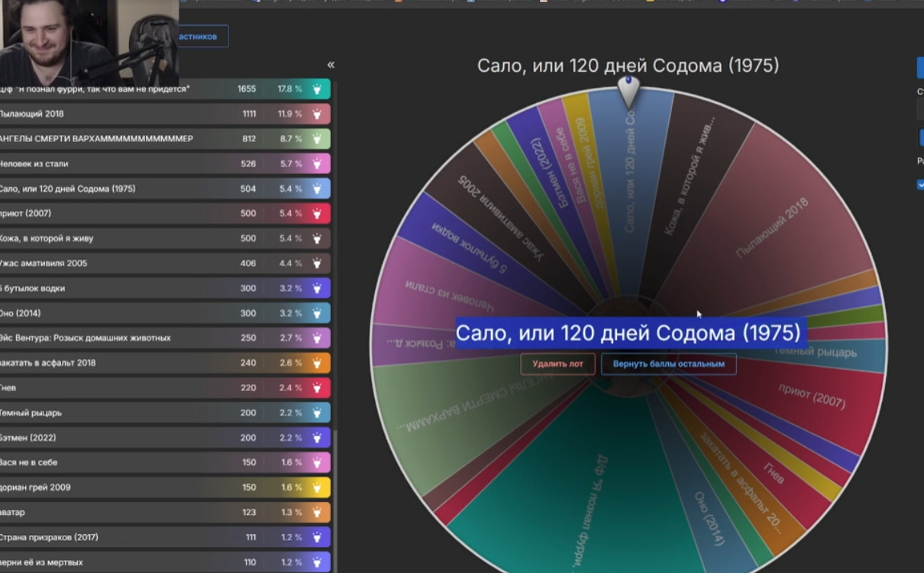This screenshot has width=924, height=573.
Task: Click the Оно (2014) wheel segment
Action: pyautogui.click(x=708, y=519)
